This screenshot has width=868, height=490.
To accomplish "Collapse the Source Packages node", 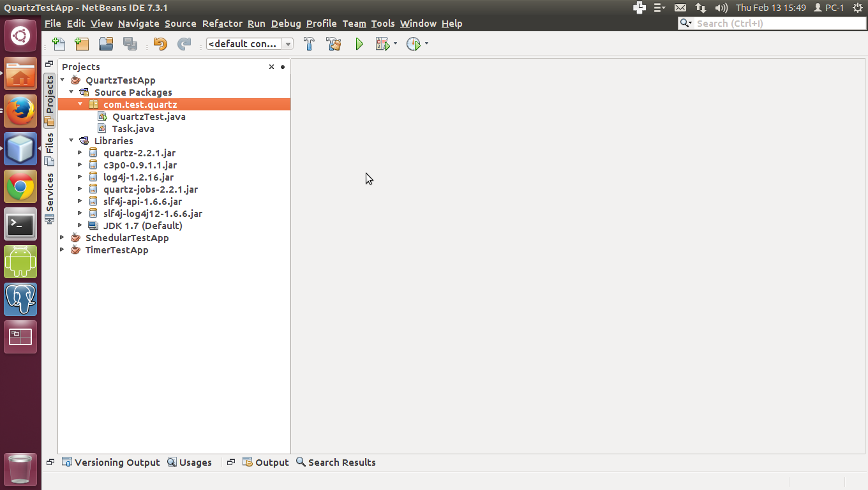I will 71,92.
